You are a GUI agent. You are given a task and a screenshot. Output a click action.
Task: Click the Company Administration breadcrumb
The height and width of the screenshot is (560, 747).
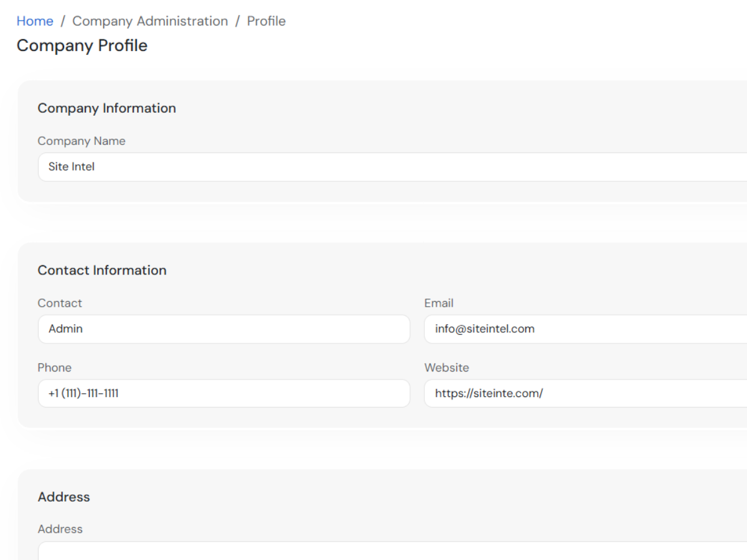click(x=150, y=21)
